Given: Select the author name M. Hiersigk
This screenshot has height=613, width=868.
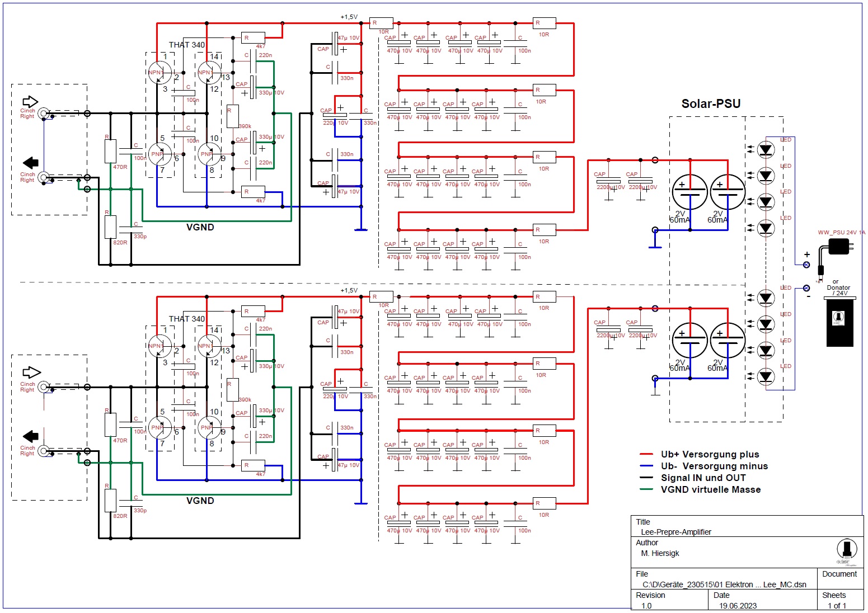Looking at the screenshot, I should [660, 553].
